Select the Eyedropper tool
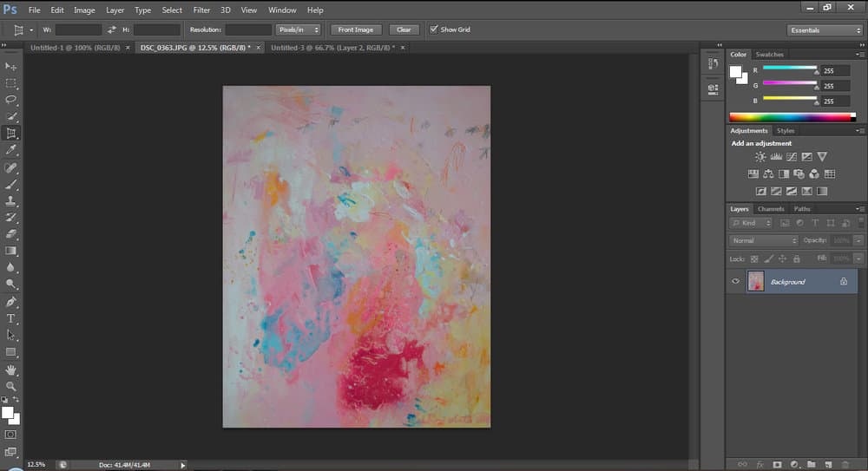 pyautogui.click(x=10, y=150)
